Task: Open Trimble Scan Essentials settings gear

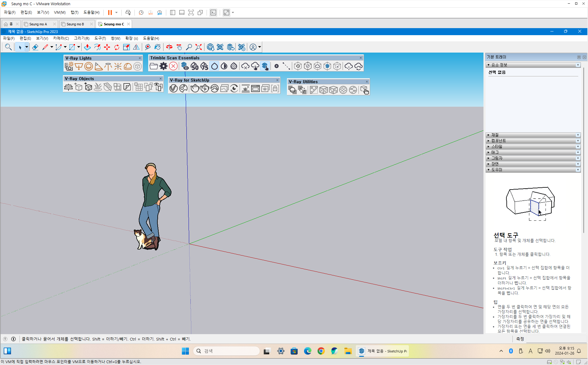Action: [x=164, y=66]
